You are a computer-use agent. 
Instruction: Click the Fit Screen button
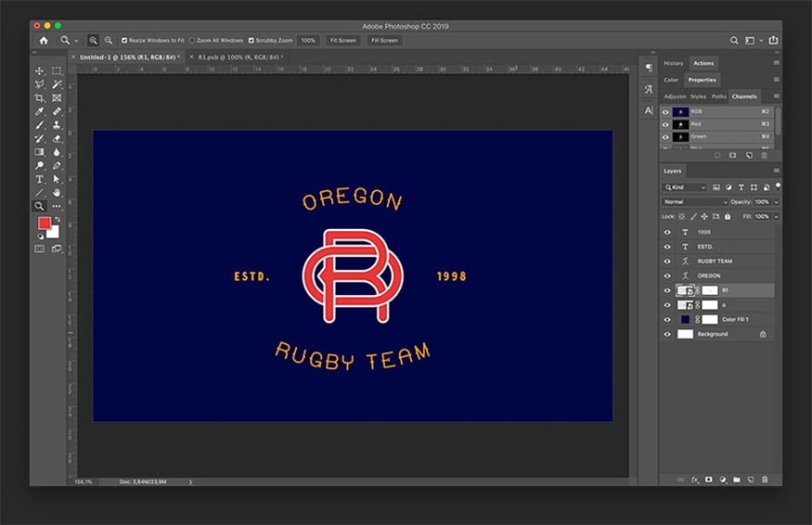[342, 41]
